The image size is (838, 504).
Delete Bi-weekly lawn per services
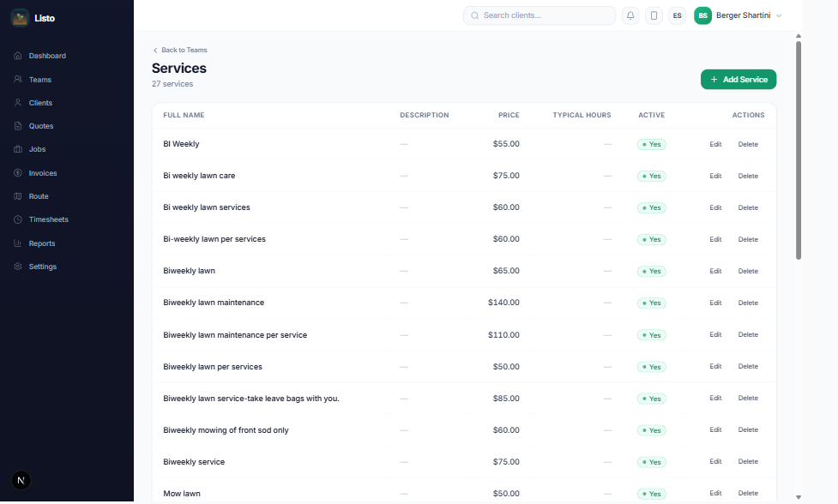(748, 239)
